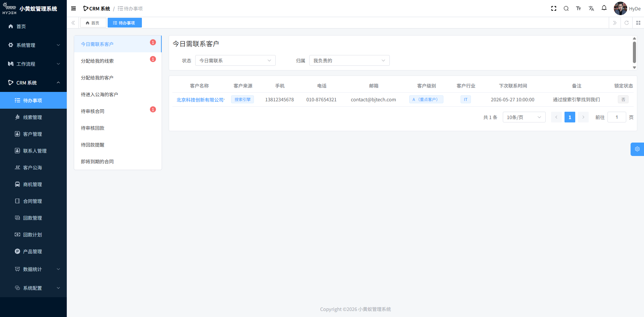The width and height of the screenshot is (644, 317).
Task: Expand the 系统管理 menu chevron
Action: pos(58,45)
